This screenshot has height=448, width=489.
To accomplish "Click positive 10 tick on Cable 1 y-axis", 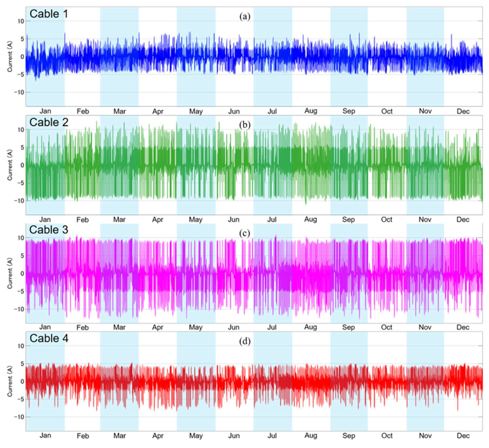I will pyautogui.click(x=21, y=21).
